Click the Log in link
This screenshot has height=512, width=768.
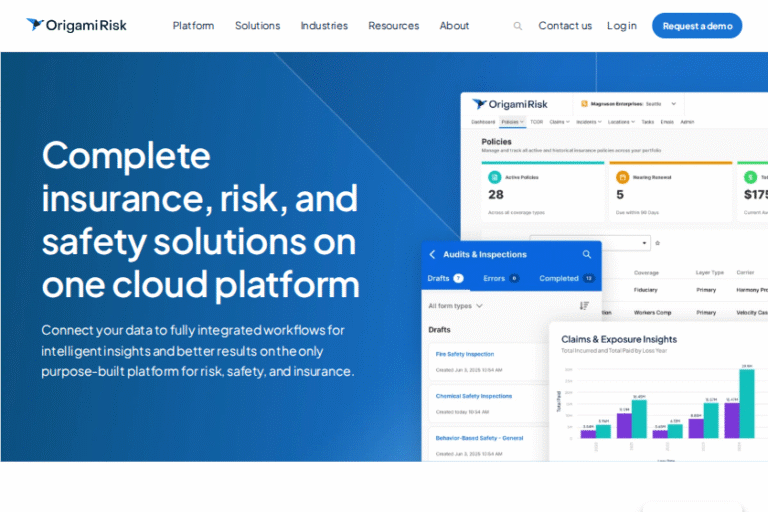[621, 26]
